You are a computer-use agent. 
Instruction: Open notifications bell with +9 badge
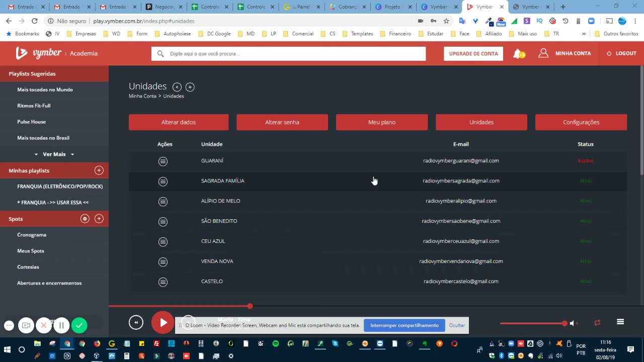coord(518,54)
